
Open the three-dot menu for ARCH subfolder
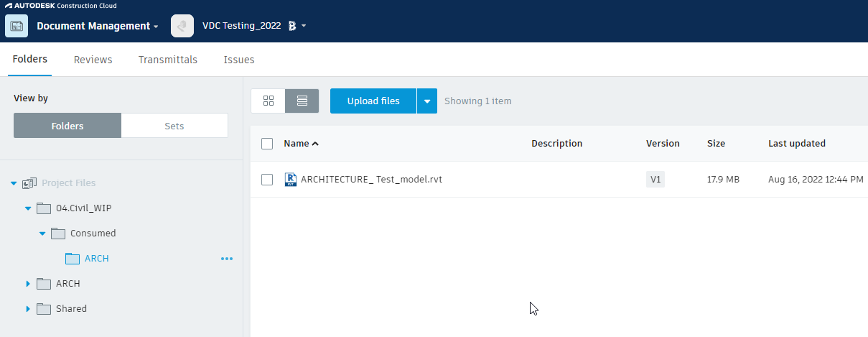pyautogui.click(x=227, y=259)
